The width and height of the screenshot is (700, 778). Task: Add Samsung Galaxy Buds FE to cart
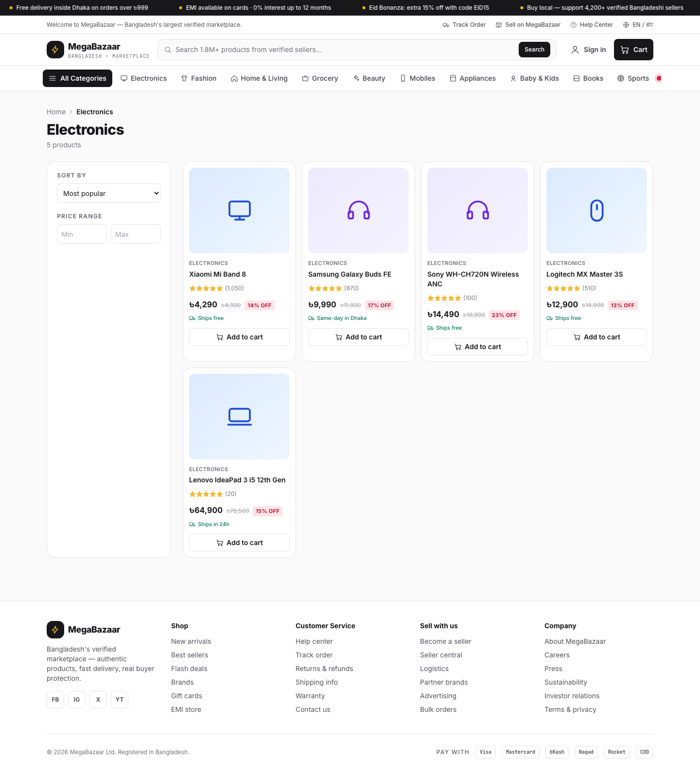(358, 337)
